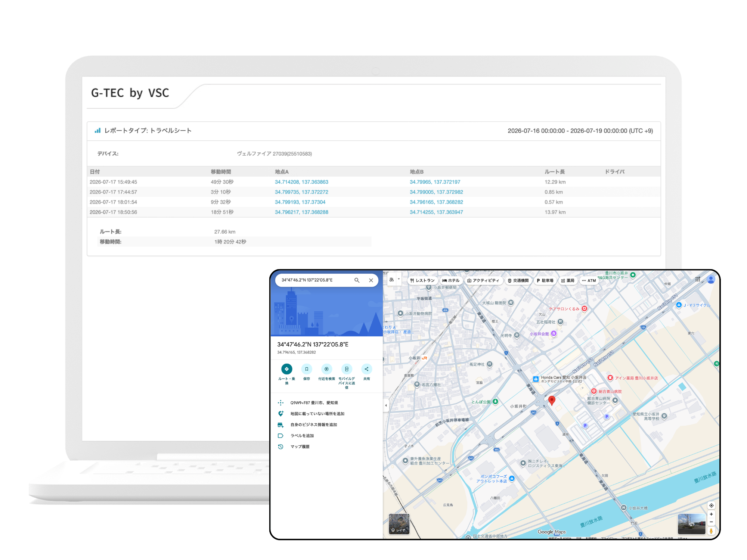Click the red dropped pin on map
Screen dimensions: 747x560
click(x=552, y=401)
